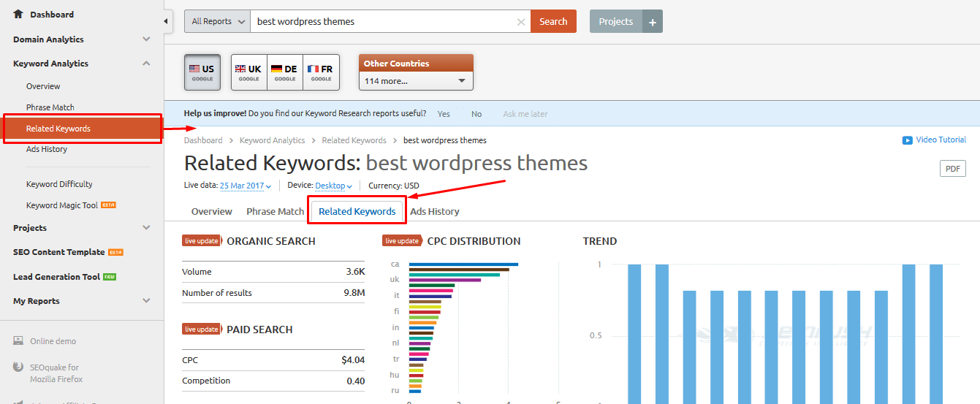The height and width of the screenshot is (404, 980).
Task: Click the CPC $4.04 value
Action: (x=353, y=360)
